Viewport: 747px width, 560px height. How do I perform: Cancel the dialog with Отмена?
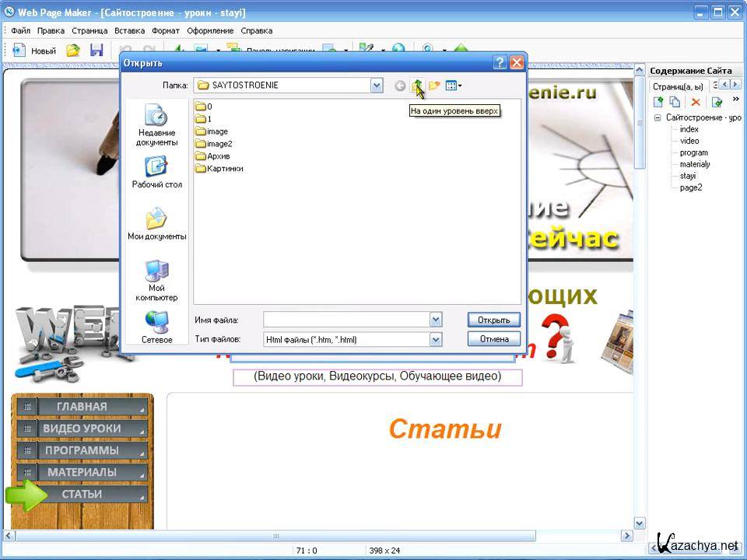click(x=493, y=339)
